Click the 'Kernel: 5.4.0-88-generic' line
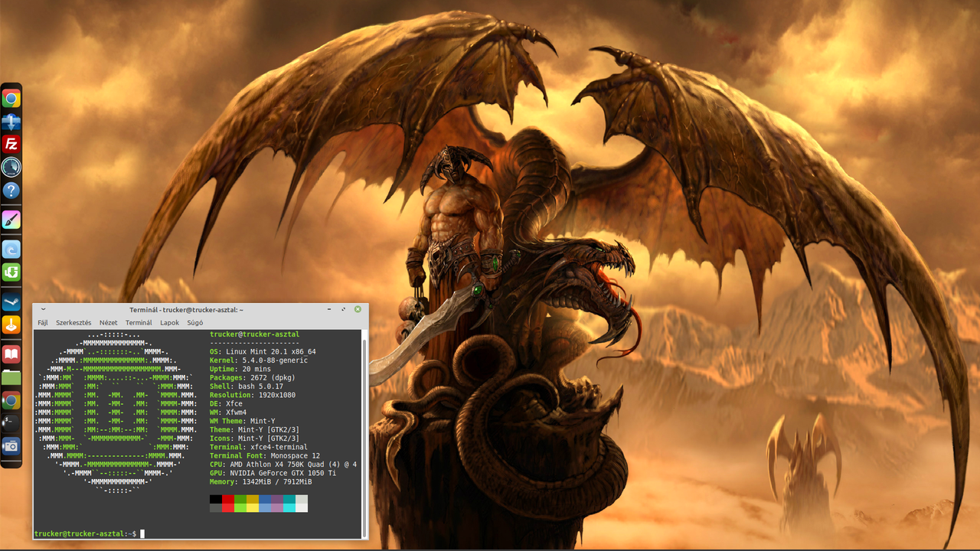 (x=259, y=360)
